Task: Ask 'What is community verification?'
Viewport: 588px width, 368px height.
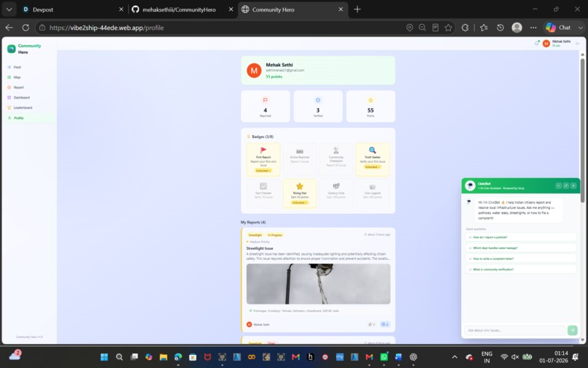Action: tap(521, 269)
